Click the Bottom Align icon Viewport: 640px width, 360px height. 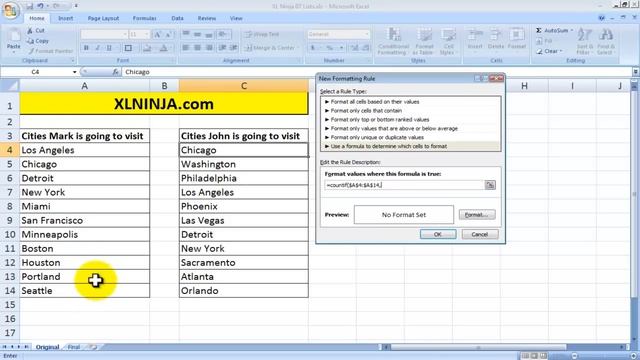209,35
